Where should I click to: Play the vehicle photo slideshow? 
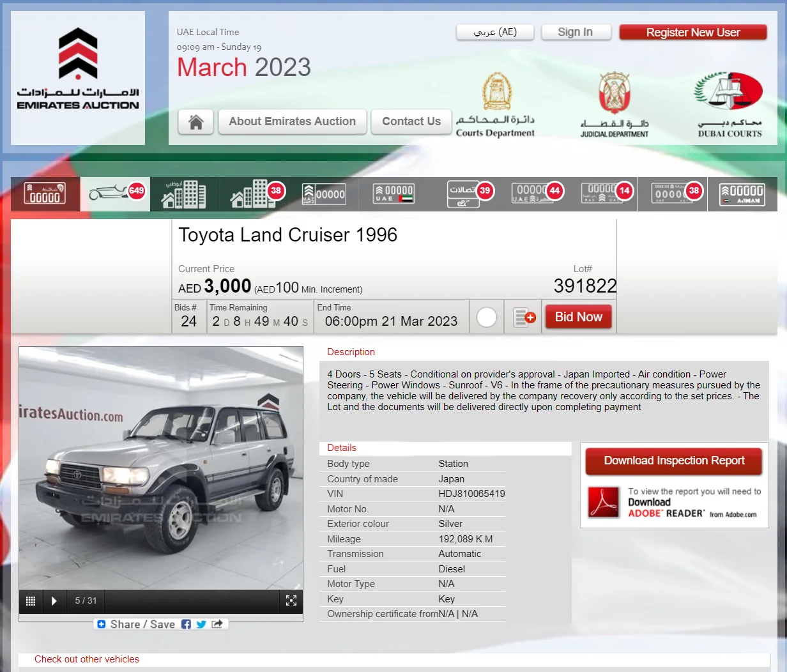click(54, 600)
